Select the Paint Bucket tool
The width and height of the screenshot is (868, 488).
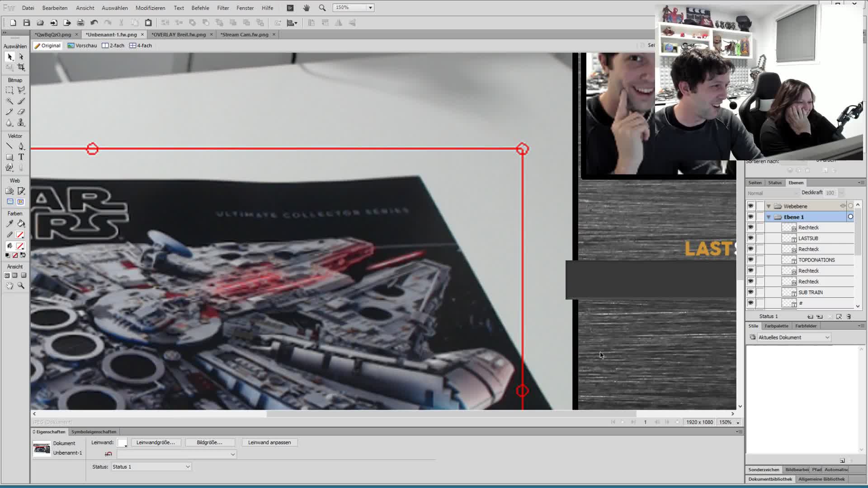point(21,224)
